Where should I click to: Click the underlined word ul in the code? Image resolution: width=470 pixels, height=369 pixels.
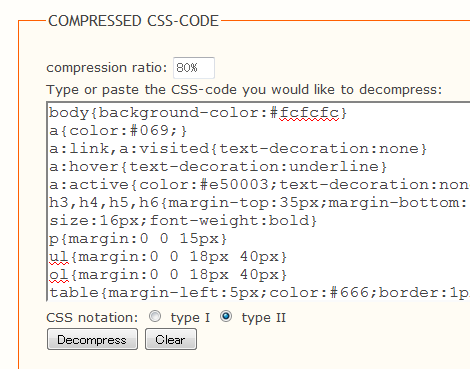tap(59, 257)
